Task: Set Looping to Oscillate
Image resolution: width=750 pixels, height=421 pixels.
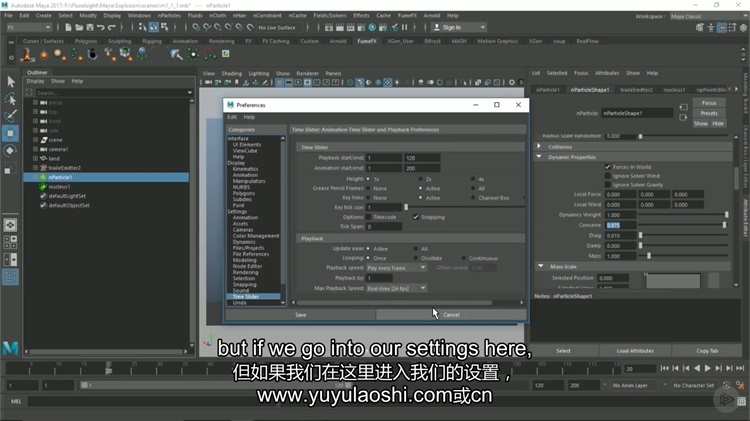Action: tap(416, 258)
